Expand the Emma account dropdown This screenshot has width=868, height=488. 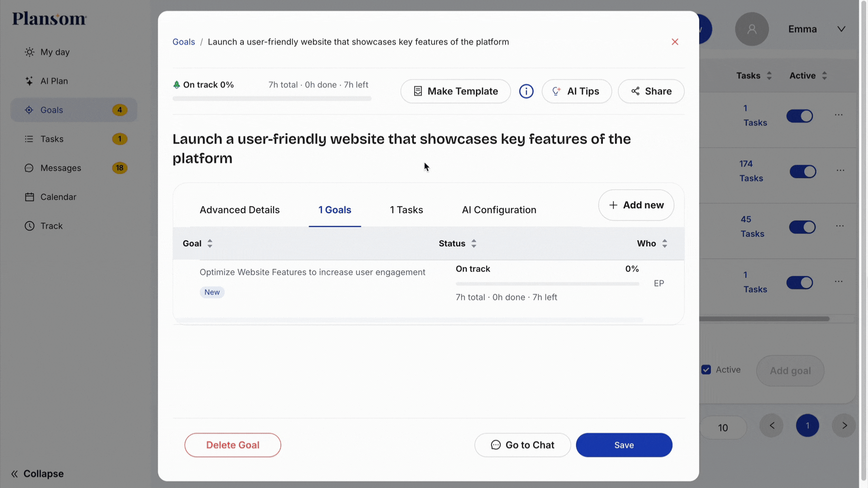tap(841, 29)
